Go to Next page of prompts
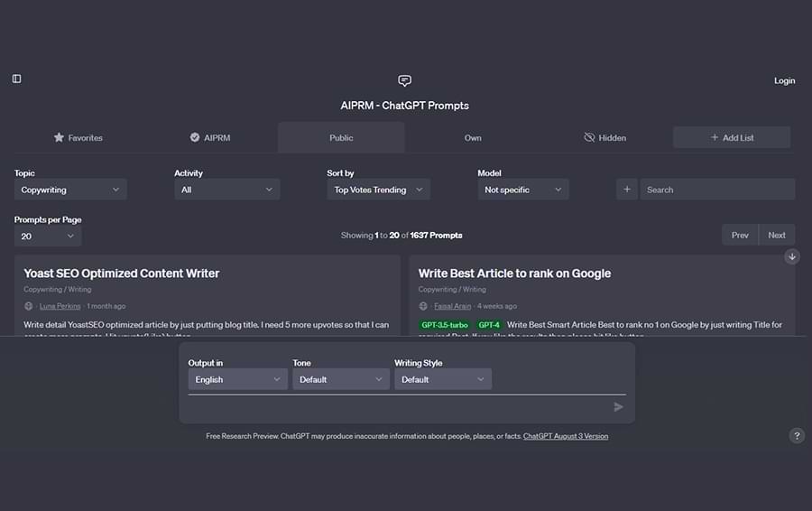Image resolution: width=812 pixels, height=511 pixels. (x=777, y=236)
